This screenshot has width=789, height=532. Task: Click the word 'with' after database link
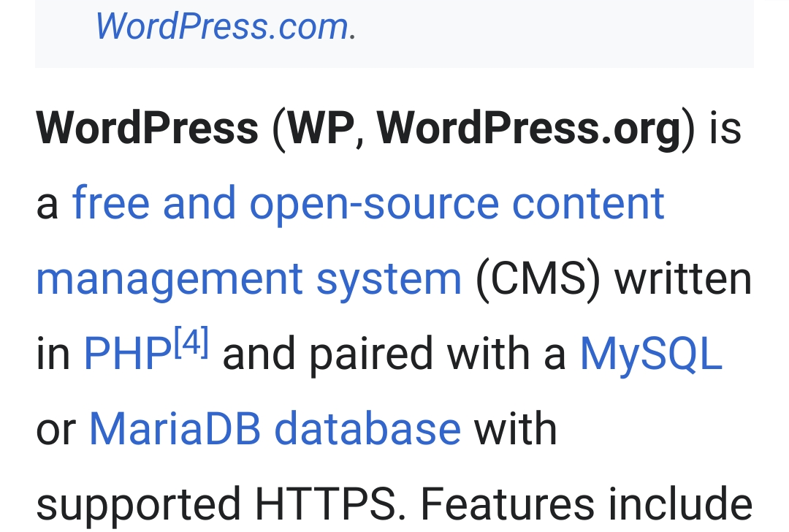click(x=516, y=429)
